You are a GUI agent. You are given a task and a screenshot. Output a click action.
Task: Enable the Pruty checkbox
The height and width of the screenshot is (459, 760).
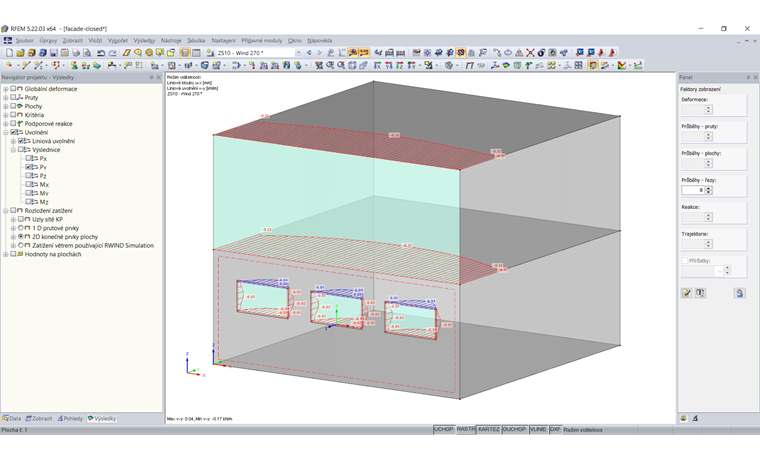tap(13, 97)
